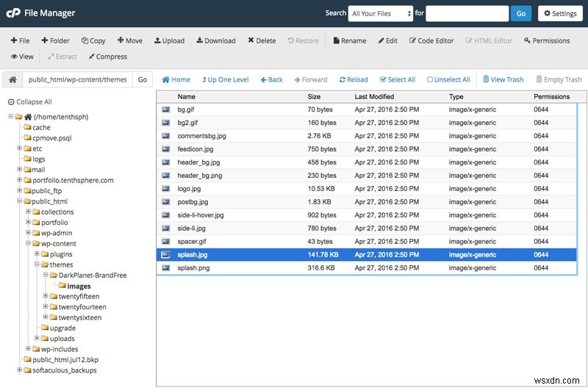Open the search scope dropdown All Your Files

[x=381, y=13]
